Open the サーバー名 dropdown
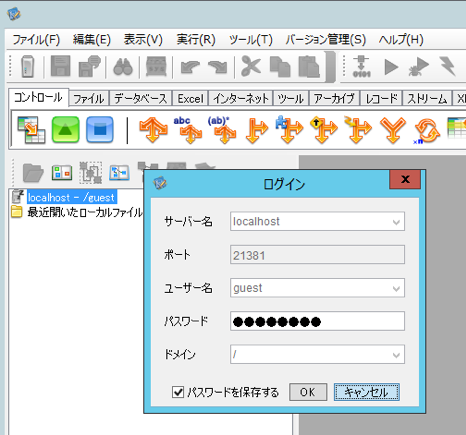 [x=396, y=222]
